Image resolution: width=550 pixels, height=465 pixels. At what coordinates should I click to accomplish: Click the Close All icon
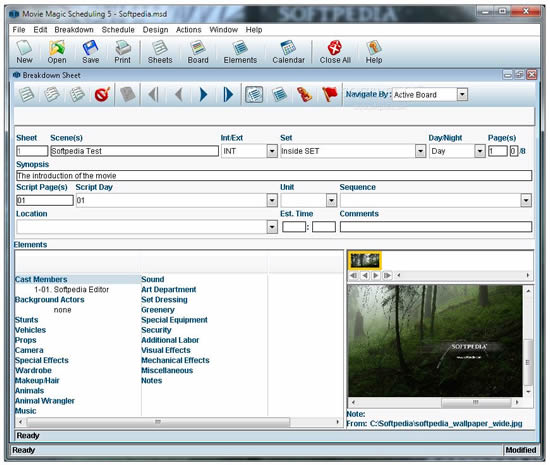coord(335,52)
